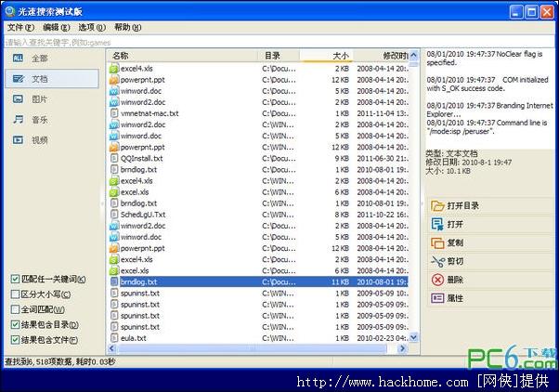Minimize the 光速搜索测试版 window
This screenshot has height=392, width=559.
point(515,12)
